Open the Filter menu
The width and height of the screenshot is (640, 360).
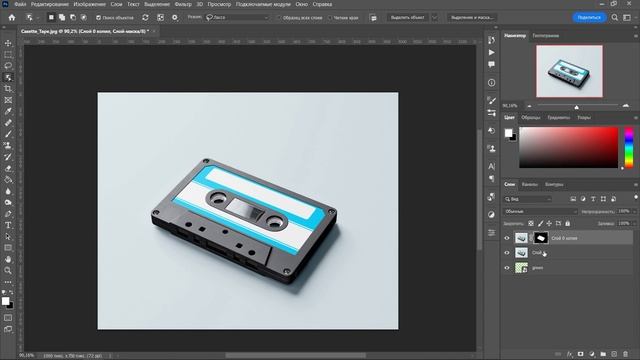183,4
